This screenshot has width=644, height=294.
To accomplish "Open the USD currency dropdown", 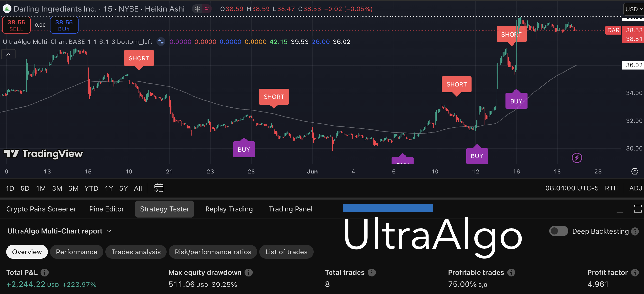I will point(634,9).
